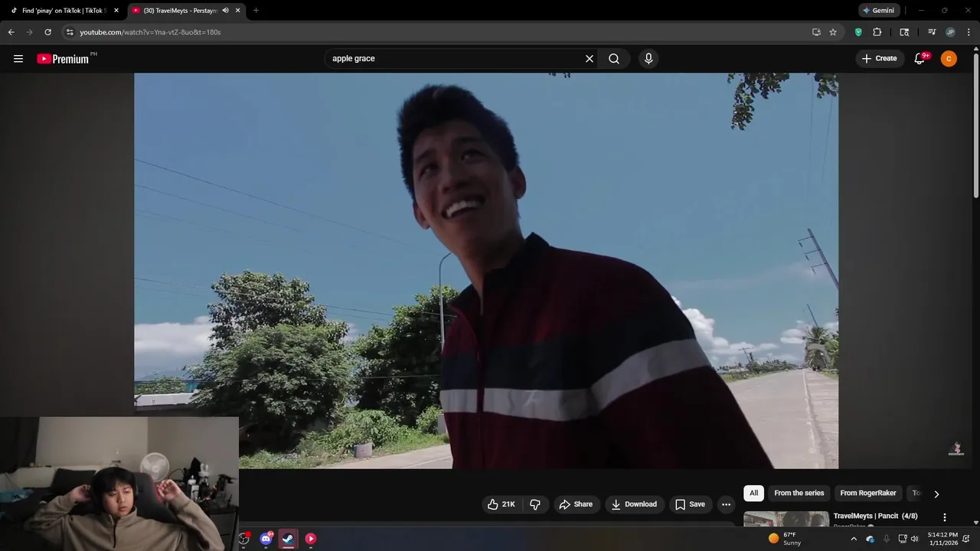Go forward in browser history
The height and width of the screenshot is (551, 980).
[x=29, y=32]
